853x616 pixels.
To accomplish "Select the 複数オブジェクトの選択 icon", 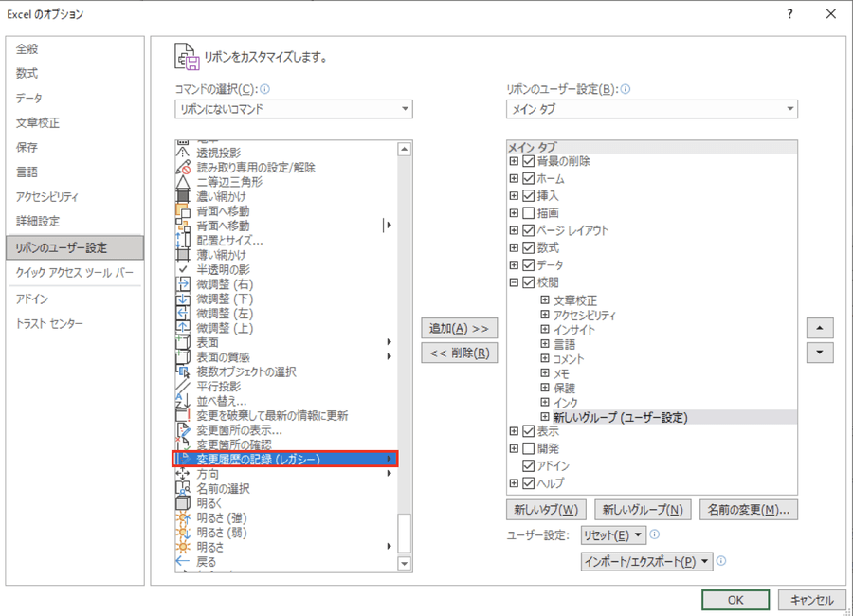I will tap(183, 371).
